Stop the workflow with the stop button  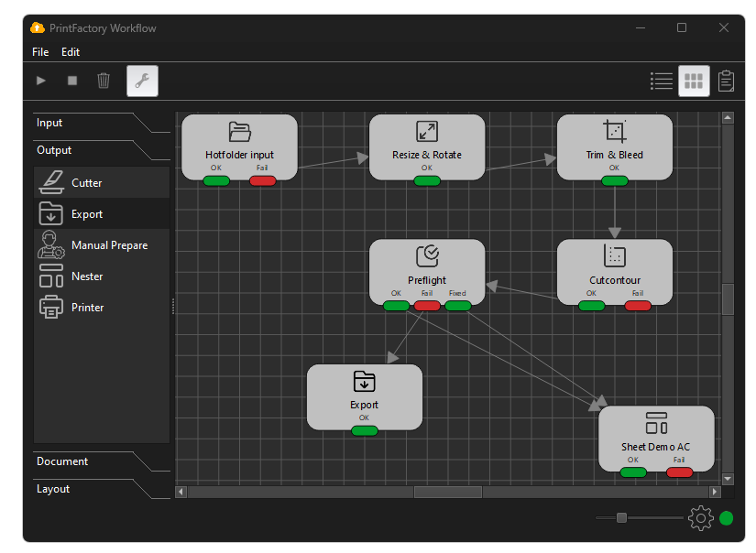point(72,81)
